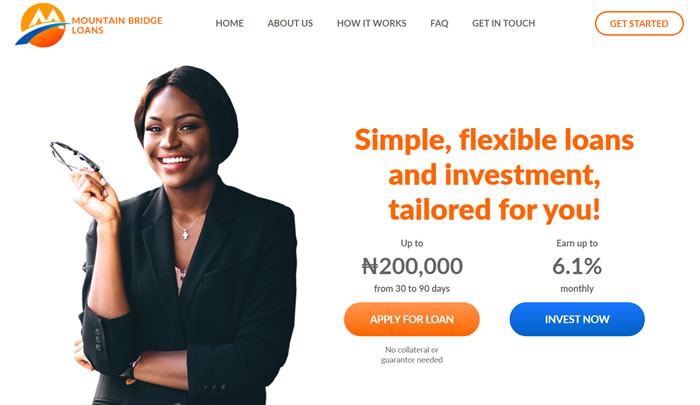Click the Earn up to label

click(x=577, y=243)
